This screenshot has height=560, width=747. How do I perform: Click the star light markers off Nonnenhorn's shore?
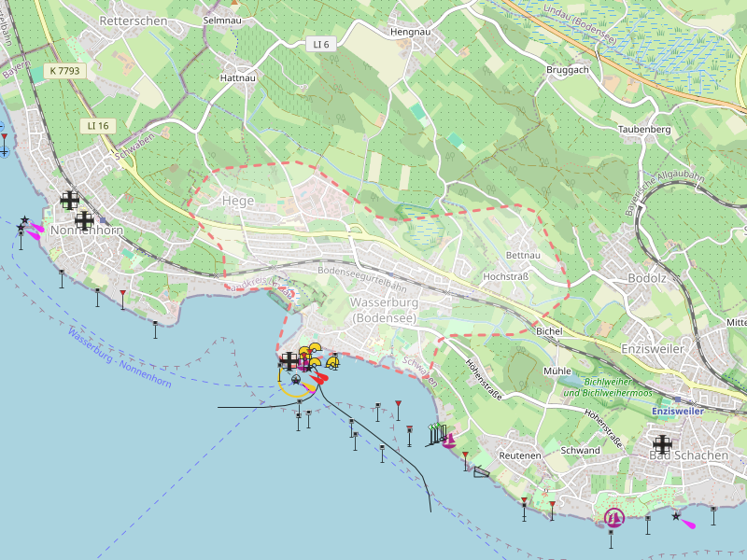(22, 224)
